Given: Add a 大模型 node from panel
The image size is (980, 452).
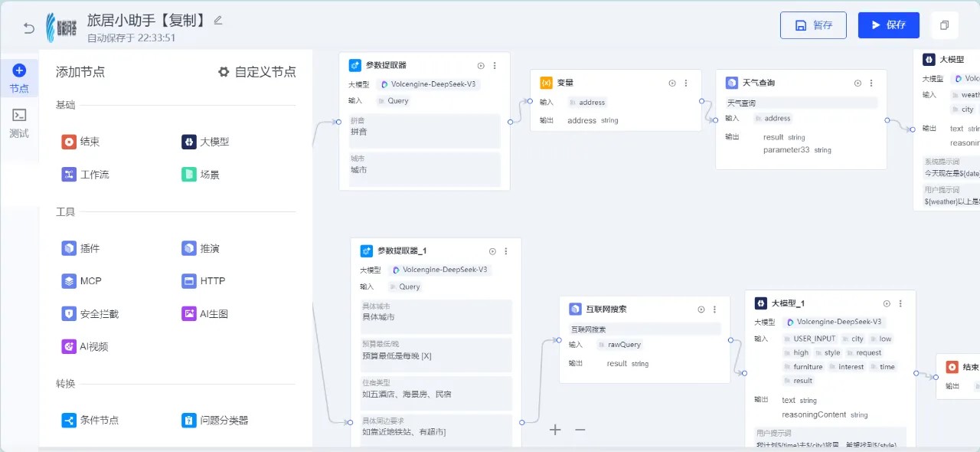Looking at the screenshot, I should (x=205, y=142).
